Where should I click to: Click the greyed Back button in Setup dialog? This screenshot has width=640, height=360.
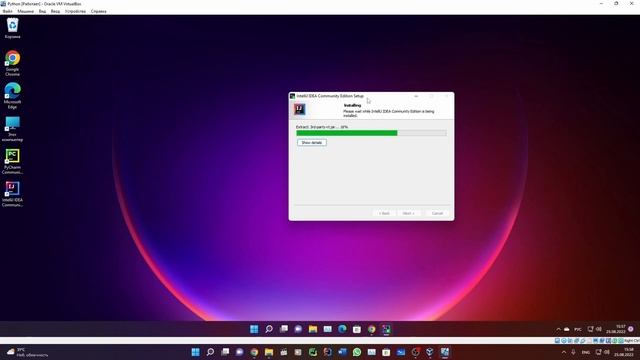tap(384, 213)
